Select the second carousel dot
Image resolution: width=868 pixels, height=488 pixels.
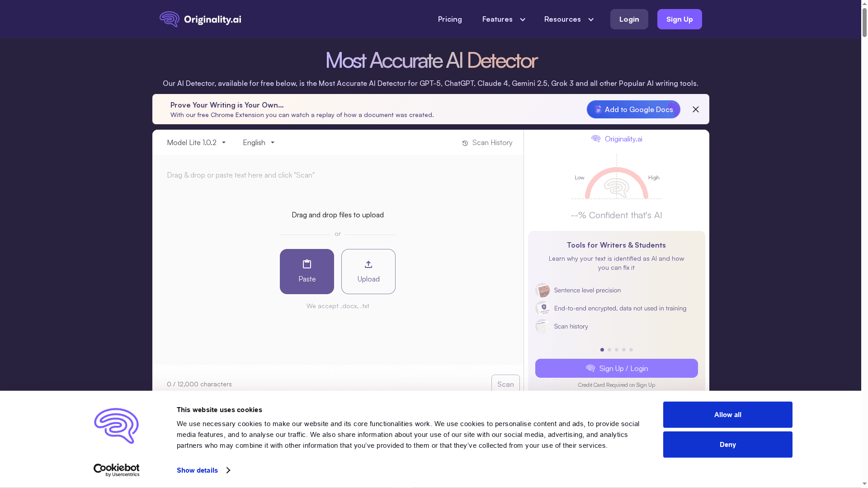(x=609, y=350)
